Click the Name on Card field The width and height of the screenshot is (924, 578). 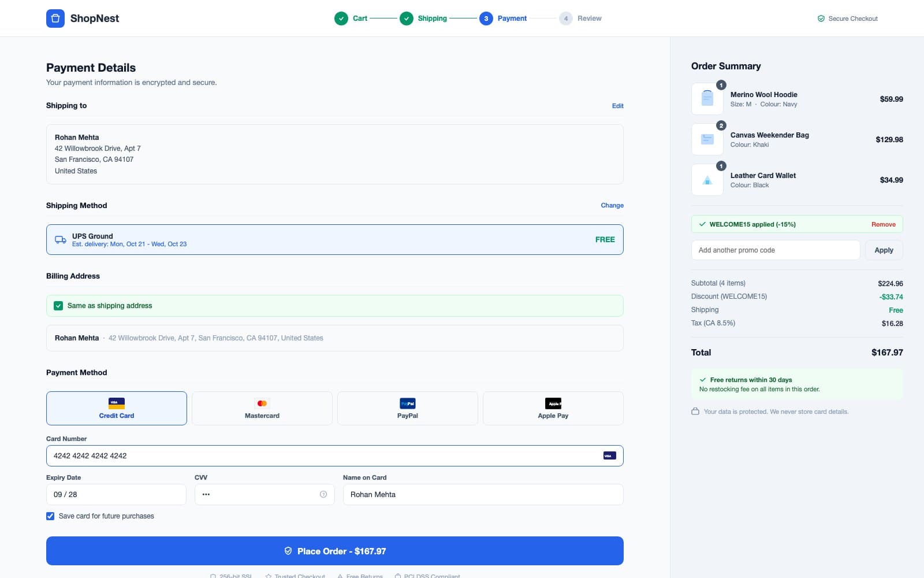483,494
